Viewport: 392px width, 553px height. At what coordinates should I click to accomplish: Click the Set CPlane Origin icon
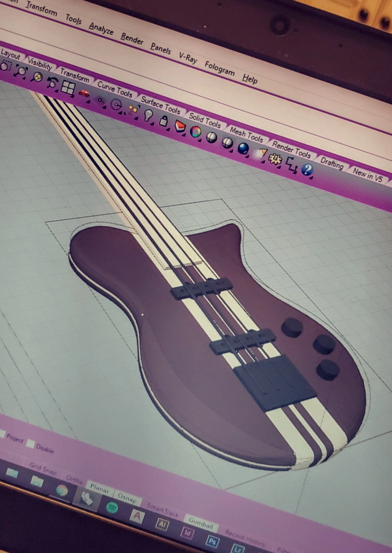(x=100, y=100)
